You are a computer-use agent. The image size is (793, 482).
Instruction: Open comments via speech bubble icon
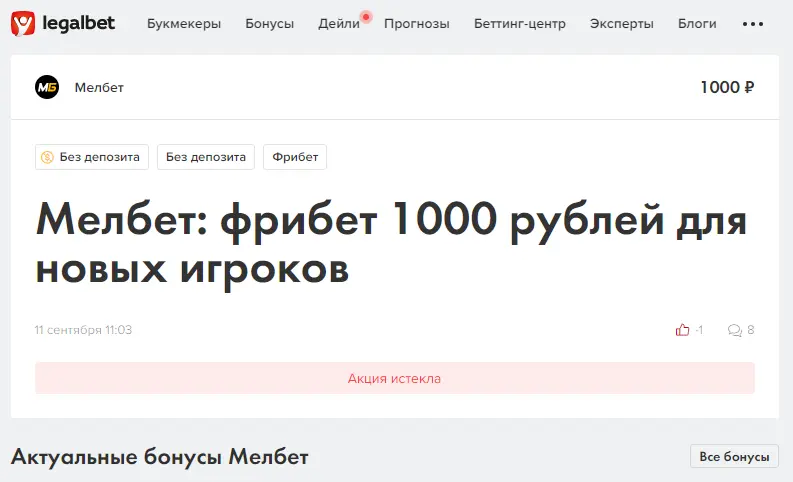[x=734, y=330]
